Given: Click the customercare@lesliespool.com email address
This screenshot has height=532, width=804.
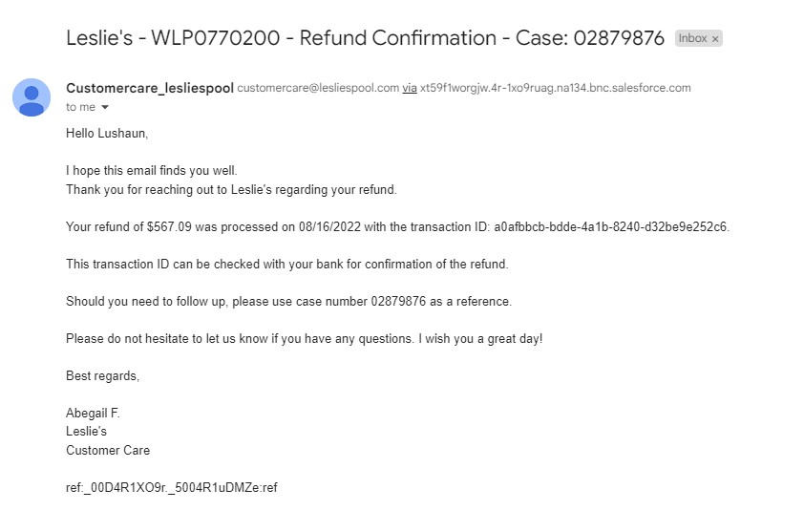Looking at the screenshot, I should pos(318,88).
